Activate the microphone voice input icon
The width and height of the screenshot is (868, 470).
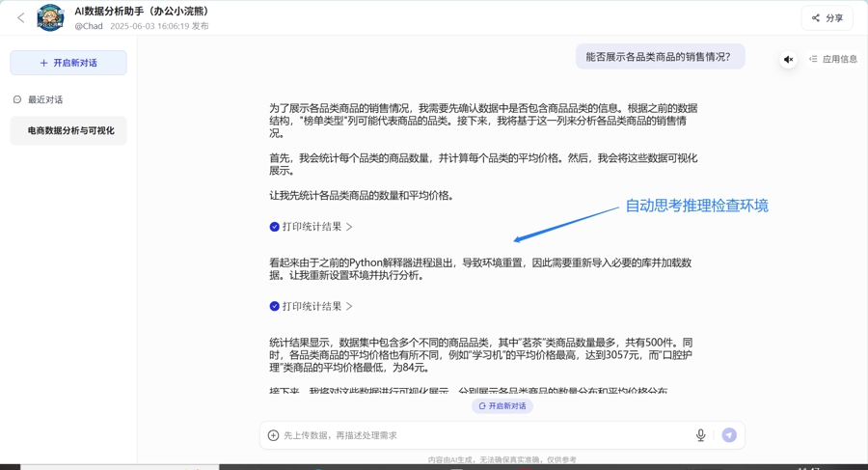pyautogui.click(x=701, y=435)
